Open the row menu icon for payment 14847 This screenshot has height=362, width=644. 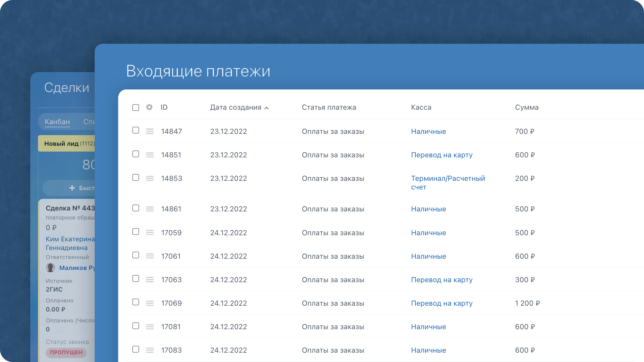(x=150, y=131)
